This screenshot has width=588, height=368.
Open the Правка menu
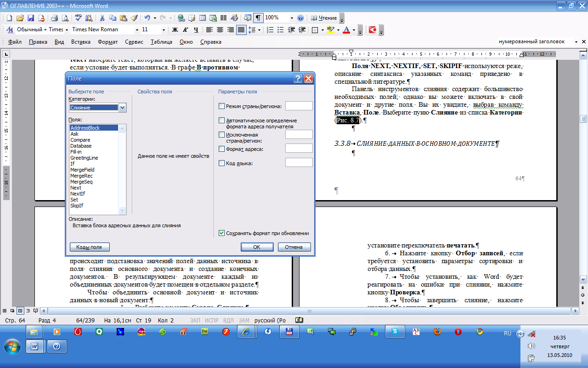click(38, 42)
